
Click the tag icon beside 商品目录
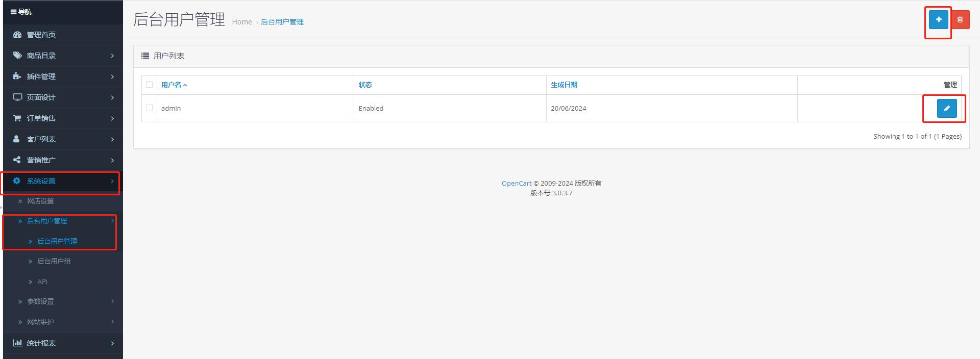click(x=17, y=56)
